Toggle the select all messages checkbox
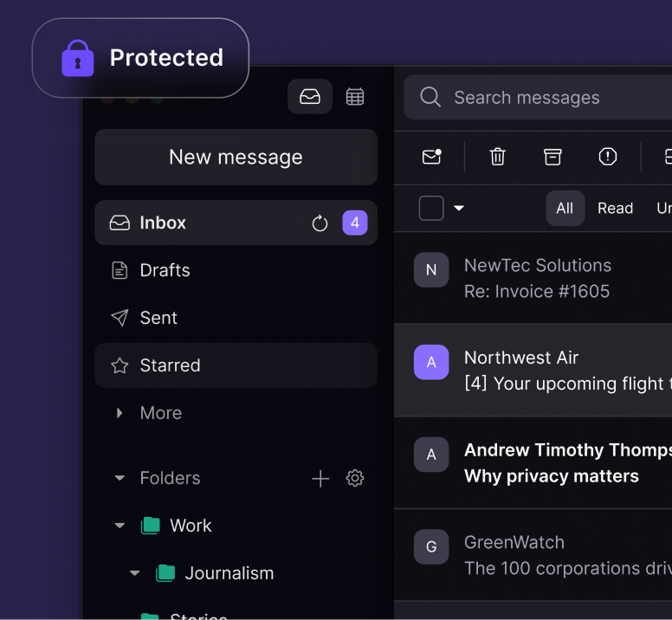This screenshot has width=672, height=620. [431, 208]
